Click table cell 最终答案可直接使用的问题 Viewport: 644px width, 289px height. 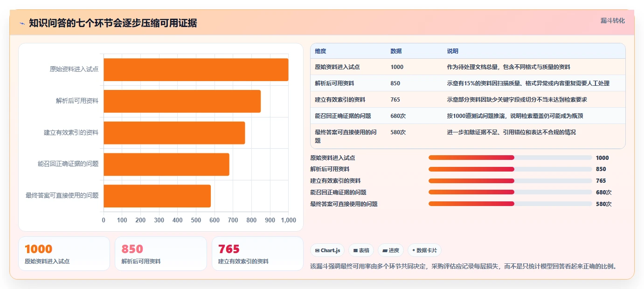pos(346,136)
